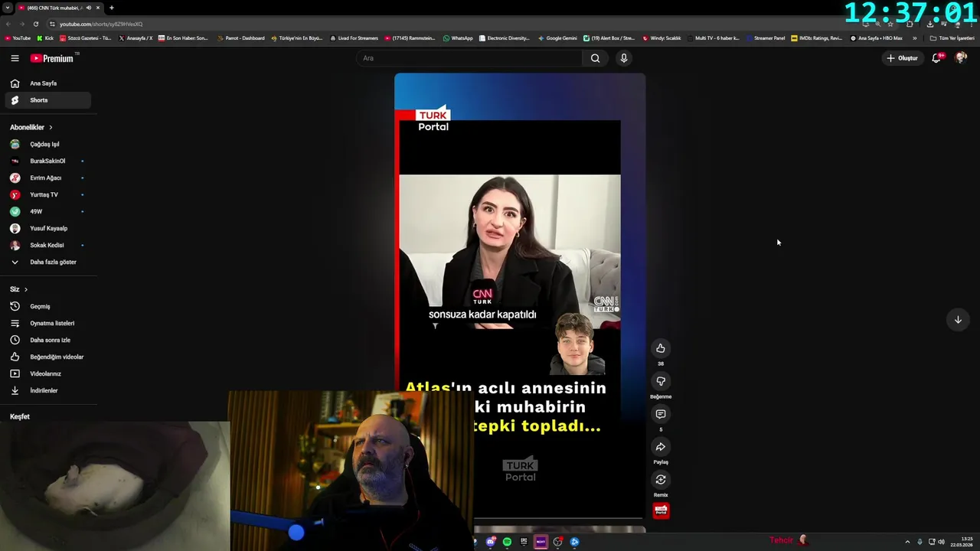Open the Kick bookmark
This screenshot has width=980, height=551.
click(x=45, y=38)
